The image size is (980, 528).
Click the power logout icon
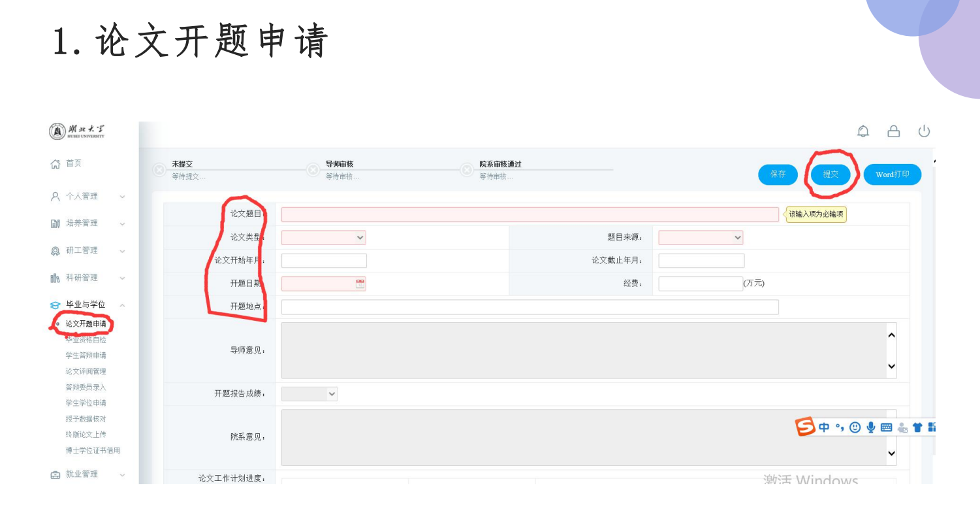pyautogui.click(x=924, y=131)
